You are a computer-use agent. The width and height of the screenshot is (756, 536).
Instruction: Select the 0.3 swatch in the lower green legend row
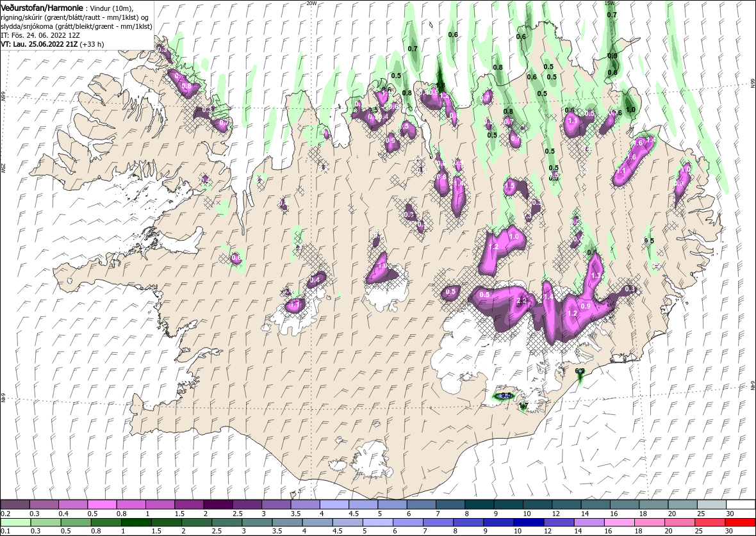point(45,523)
